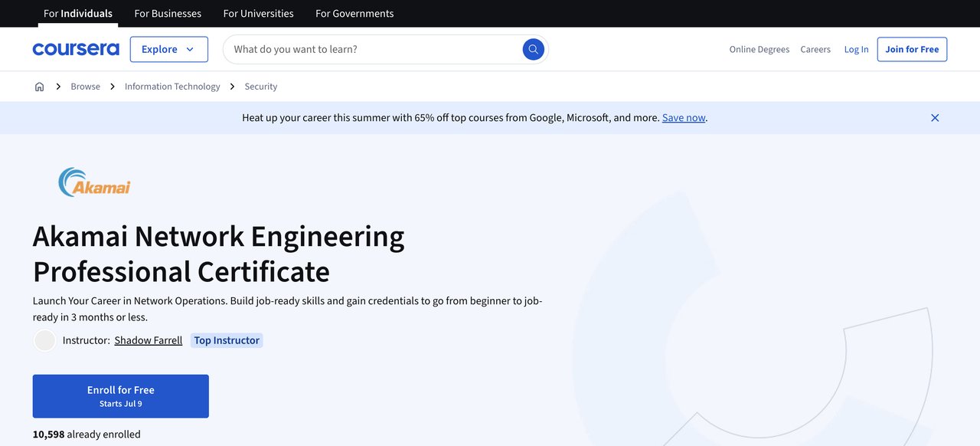Click the course title heading
Viewport: 980px width, 446px height.
pyautogui.click(x=219, y=254)
